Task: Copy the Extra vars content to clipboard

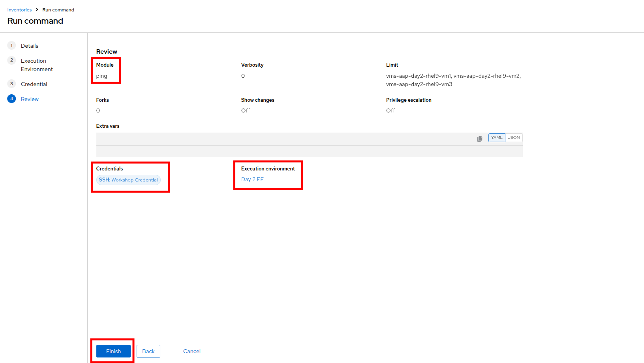Action: (480, 138)
